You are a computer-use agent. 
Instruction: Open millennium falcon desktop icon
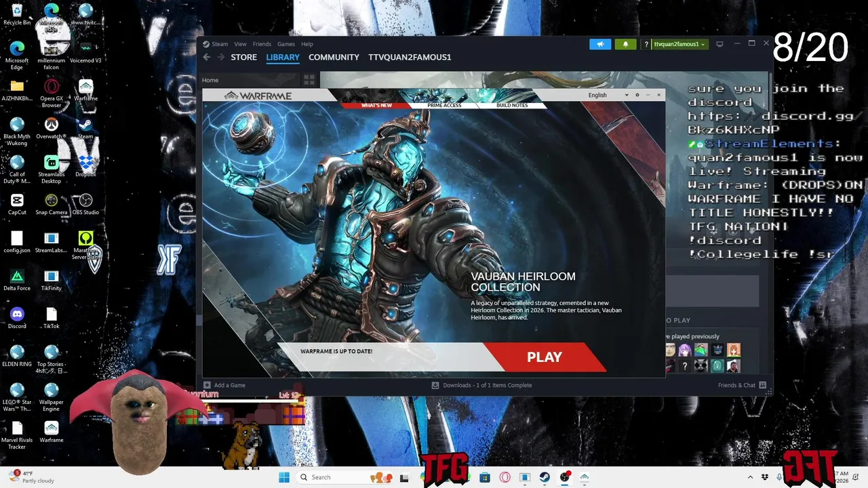coord(51,56)
